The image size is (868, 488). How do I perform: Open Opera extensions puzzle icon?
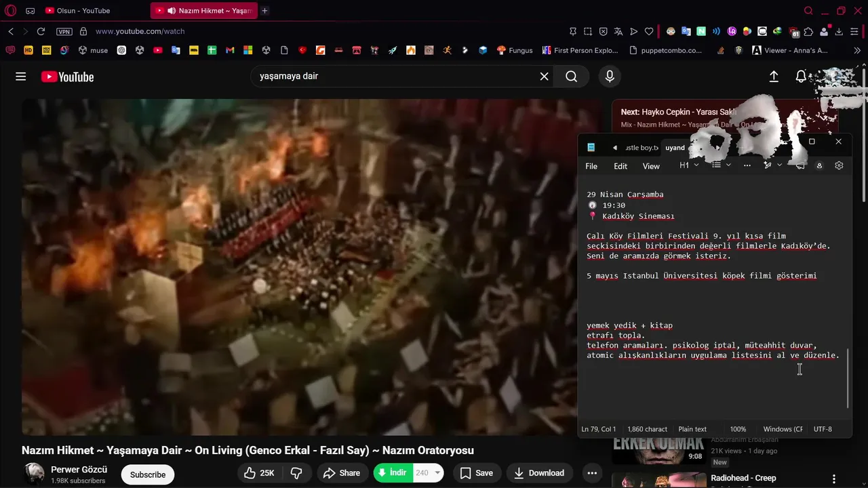(808, 31)
